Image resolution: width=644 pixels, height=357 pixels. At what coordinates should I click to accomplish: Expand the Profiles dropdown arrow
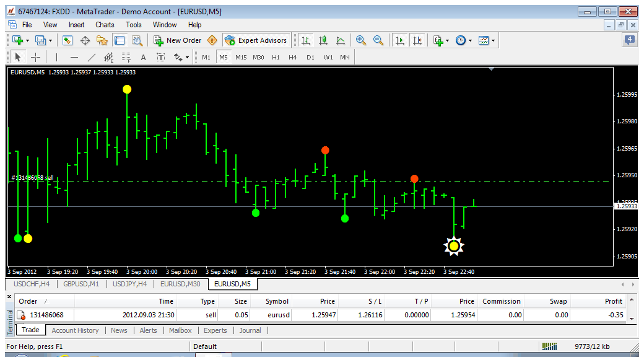tap(50, 41)
